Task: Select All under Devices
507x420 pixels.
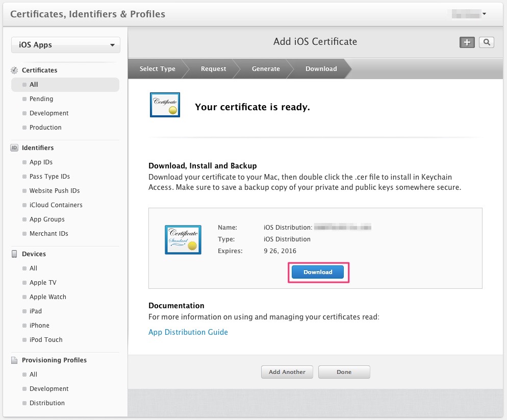Action: coord(33,268)
